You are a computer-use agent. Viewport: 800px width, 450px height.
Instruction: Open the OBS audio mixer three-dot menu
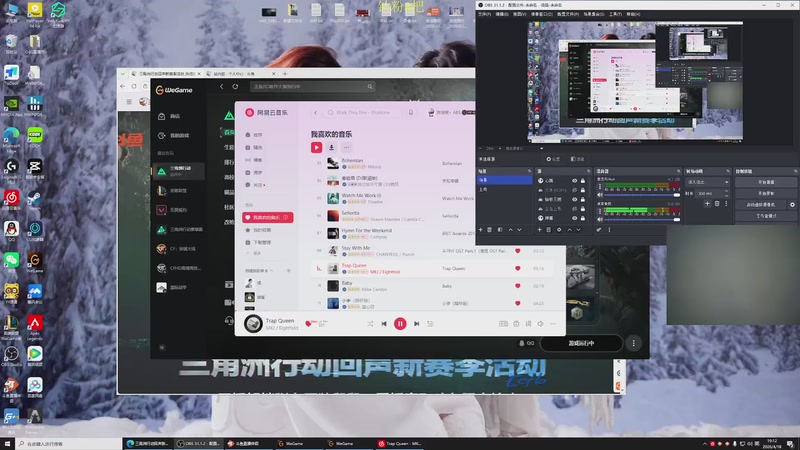tap(609, 230)
